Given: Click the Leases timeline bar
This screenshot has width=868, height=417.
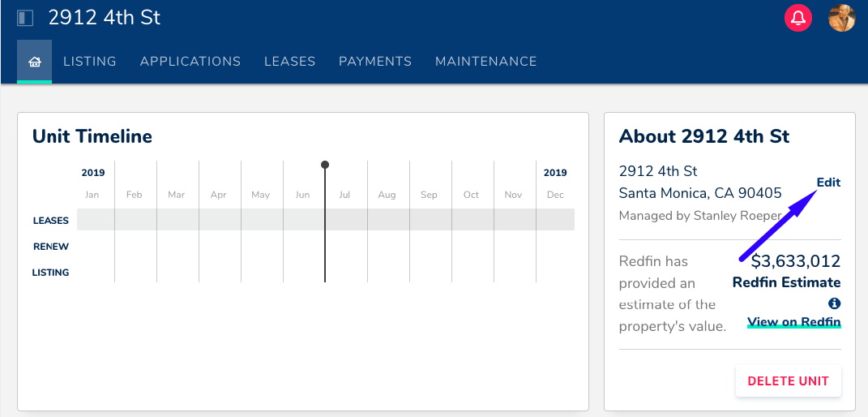Looking at the screenshot, I should (x=325, y=220).
